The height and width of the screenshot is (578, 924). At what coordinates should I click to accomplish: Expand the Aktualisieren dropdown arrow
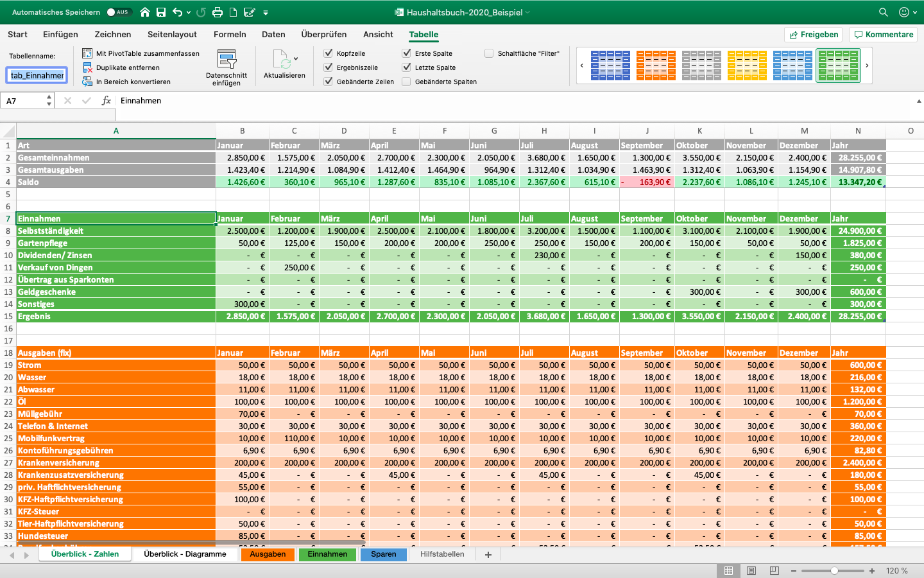[x=296, y=59]
